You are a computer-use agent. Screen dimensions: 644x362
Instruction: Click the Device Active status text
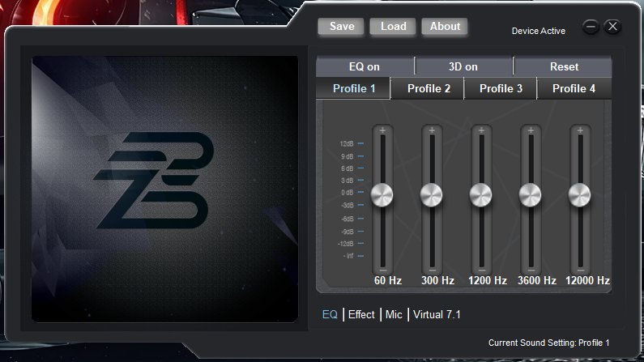coord(539,31)
